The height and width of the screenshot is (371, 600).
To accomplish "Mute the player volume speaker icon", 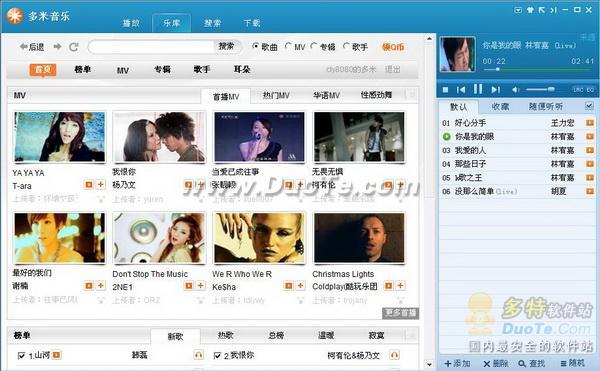I will [x=515, y=89].
